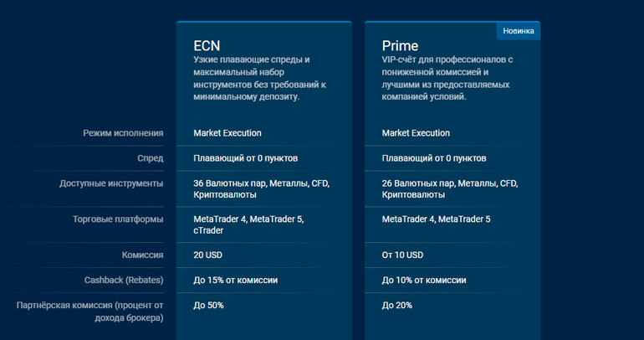Click the ECN account title
This screenshot has height=340, width=644.
(207, 45)
